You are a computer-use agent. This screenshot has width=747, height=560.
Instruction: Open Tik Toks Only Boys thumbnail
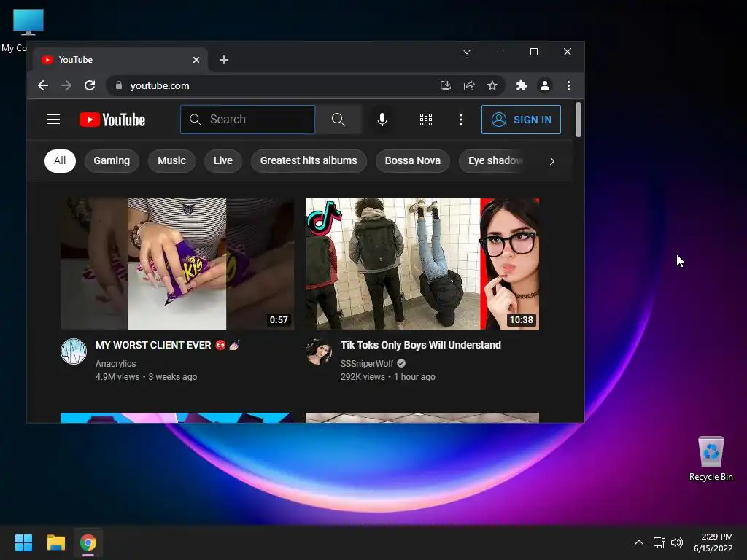pos(422,264)
